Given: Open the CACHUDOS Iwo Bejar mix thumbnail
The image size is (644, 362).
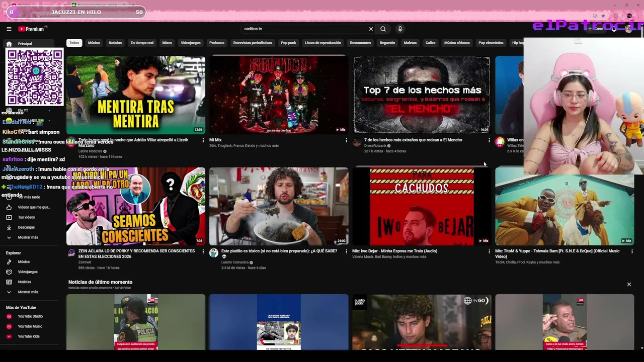Looking at the screenshot, I should 422,207.
